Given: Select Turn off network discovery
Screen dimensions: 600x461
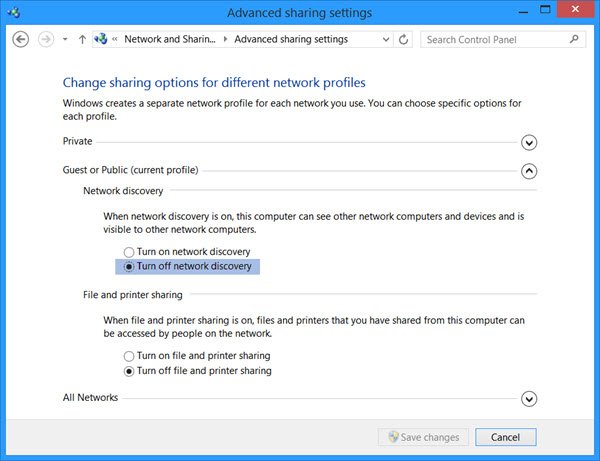Looking at the screenshot, I should pos(128,267).
